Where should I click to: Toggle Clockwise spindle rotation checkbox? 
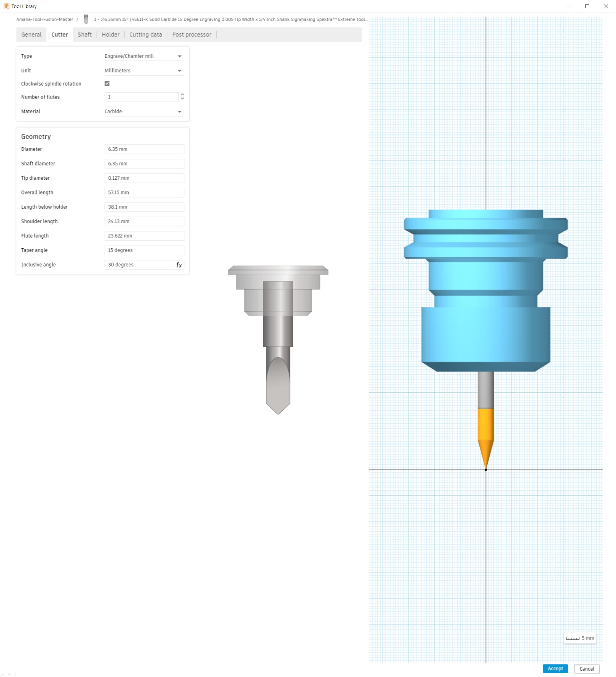107,84
